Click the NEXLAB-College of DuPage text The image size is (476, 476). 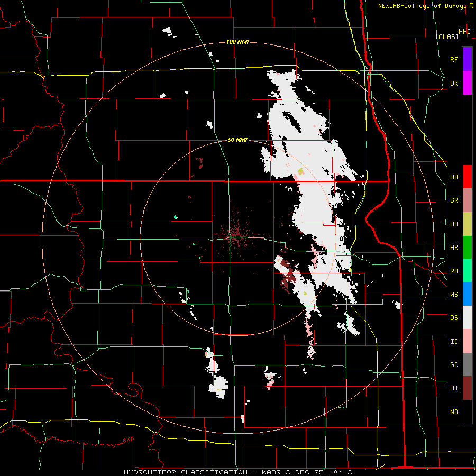[422, 6]
